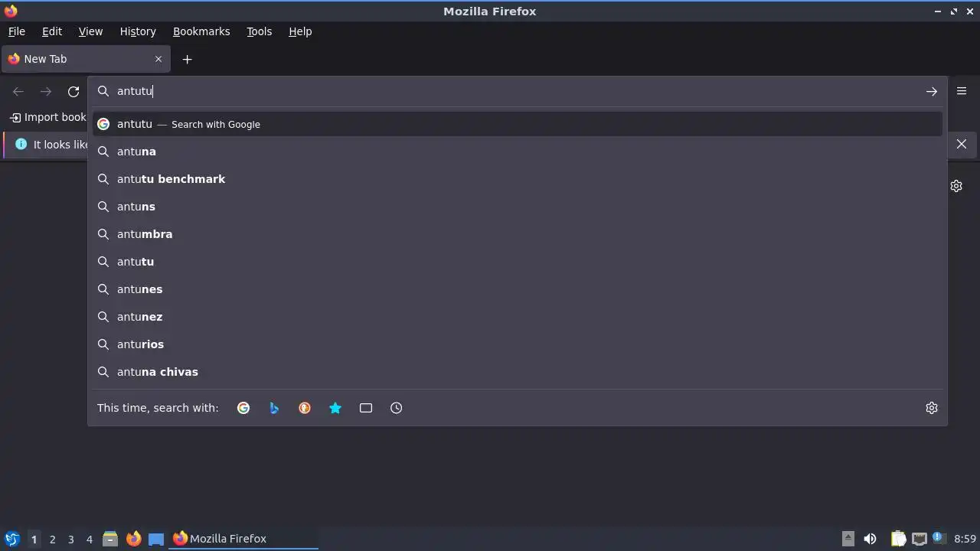The image size is (980, 551).
Task: Dismiss the notification bar with X
Action: (962, 144)
